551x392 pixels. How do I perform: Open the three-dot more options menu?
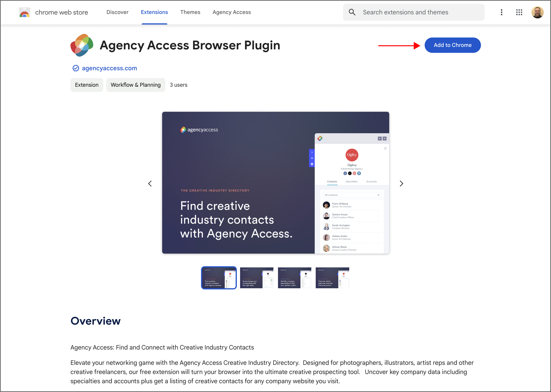coord(501,12)
